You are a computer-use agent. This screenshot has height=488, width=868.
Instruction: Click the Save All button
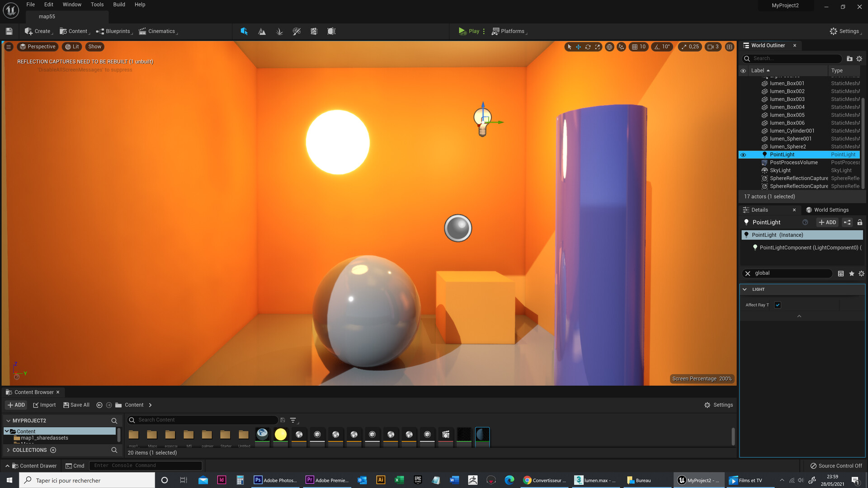pos(76,405)
